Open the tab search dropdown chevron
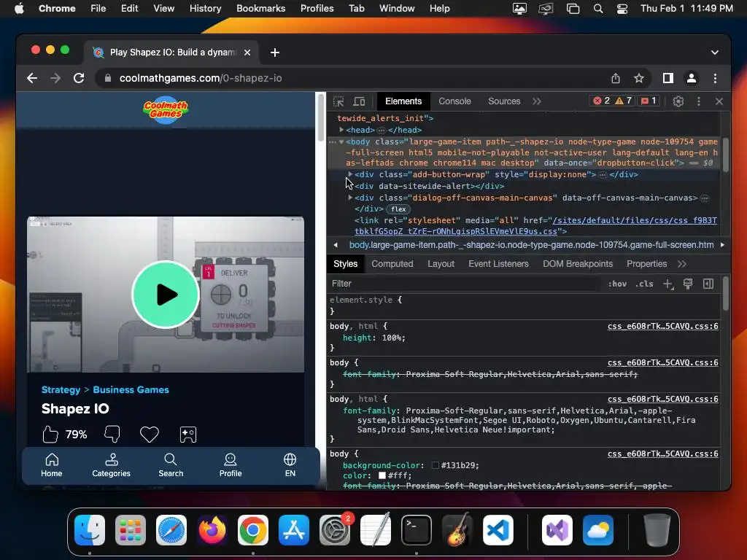The height and width of the screenshot is (560, 747). click(x=715, y=52)
